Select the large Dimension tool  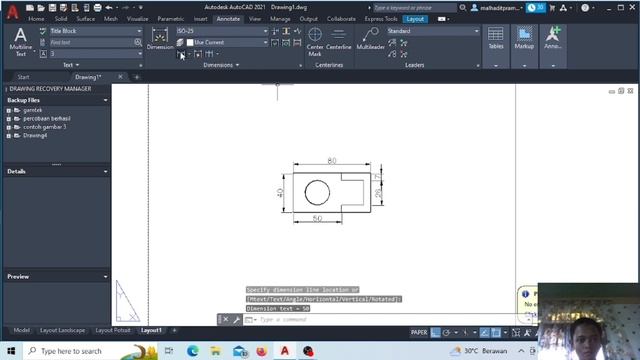(160, 39)
